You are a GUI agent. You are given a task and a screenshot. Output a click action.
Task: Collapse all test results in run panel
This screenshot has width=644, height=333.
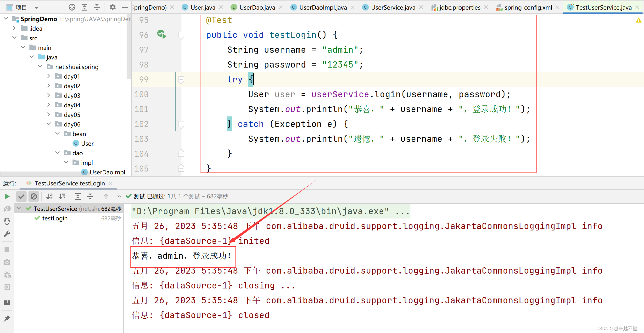(90, 196)
